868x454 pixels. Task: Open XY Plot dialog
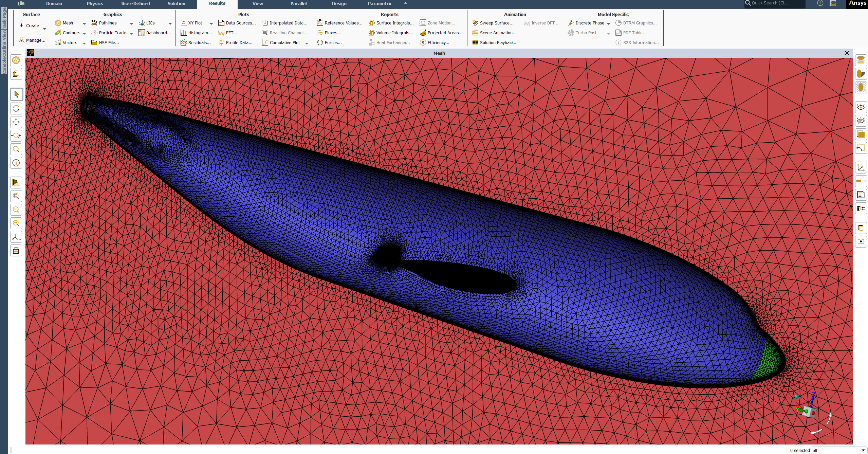191,23
